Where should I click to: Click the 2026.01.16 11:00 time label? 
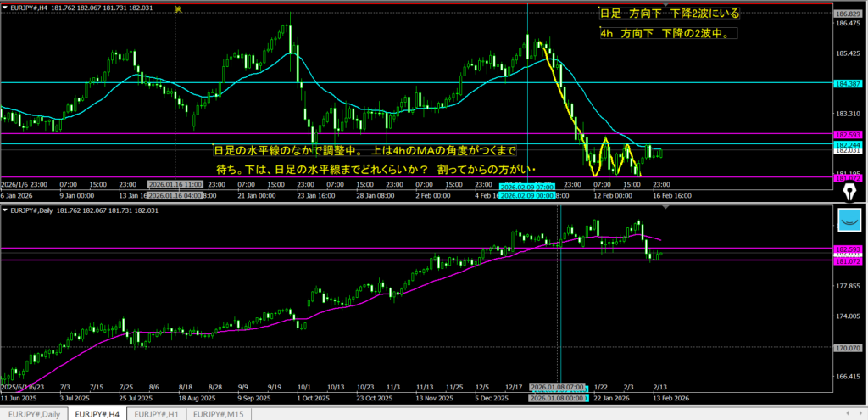point(175,184)
